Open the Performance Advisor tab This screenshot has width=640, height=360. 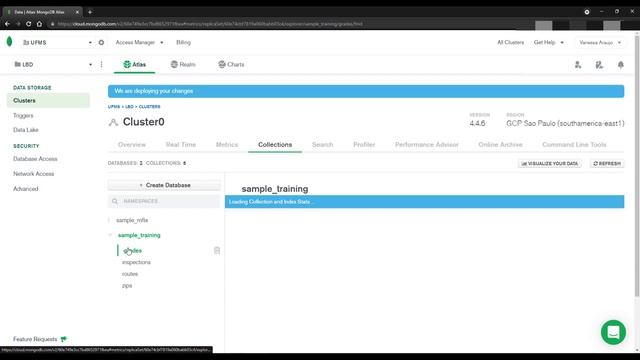click(x=427, y=144)
